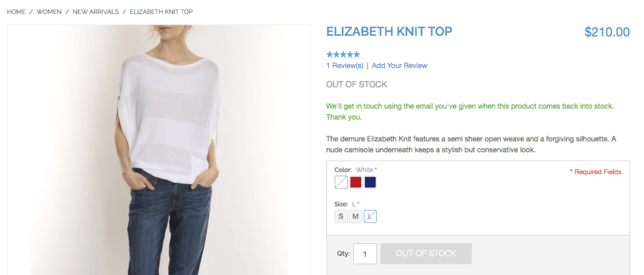The image size is (644, 275).
Task: Focus the Qty input field
Action: pyautogui.click(x=365, y=254)
